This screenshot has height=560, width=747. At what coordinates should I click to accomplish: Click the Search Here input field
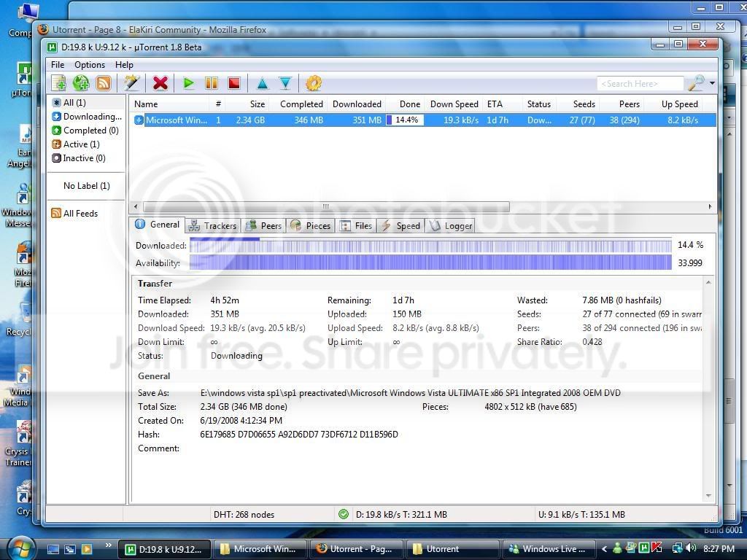(640, 83)
